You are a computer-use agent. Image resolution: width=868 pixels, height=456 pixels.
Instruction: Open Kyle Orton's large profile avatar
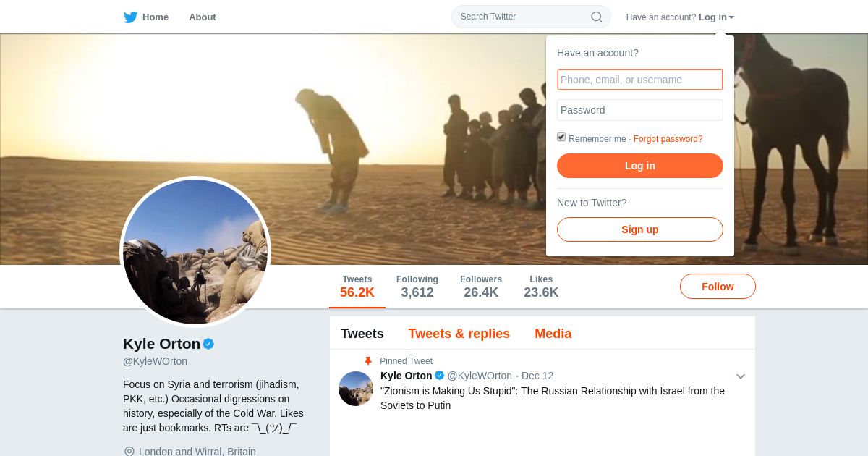coord(195,252)
